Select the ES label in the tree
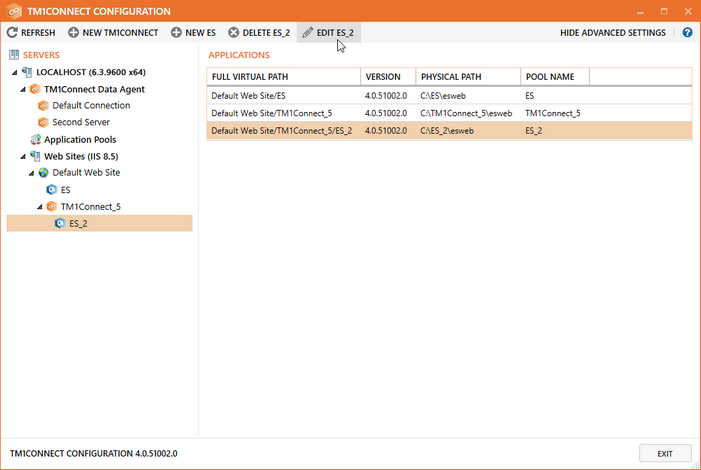This screenshot has height=470, width=701. click(66, 190)
